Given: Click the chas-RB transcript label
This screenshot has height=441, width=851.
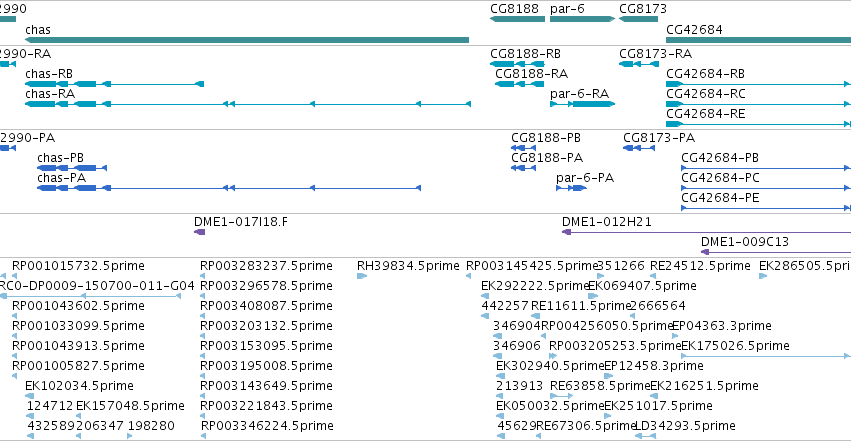Looking at the screenshot, I should point(49,74).
